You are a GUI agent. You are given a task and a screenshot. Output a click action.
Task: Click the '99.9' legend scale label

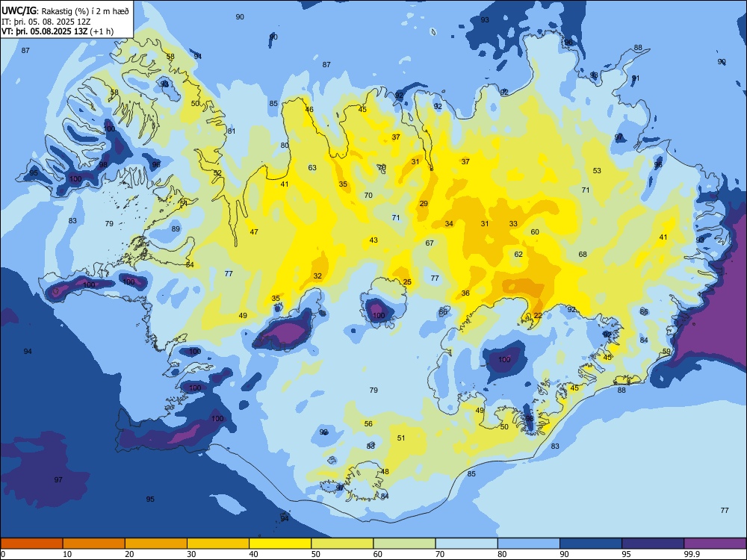[x=692, y=554]
